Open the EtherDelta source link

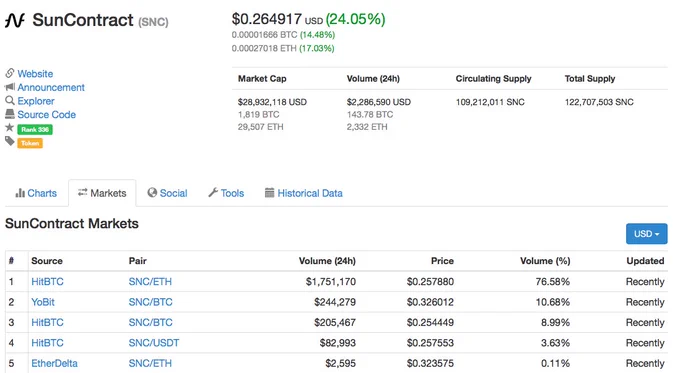54,363
